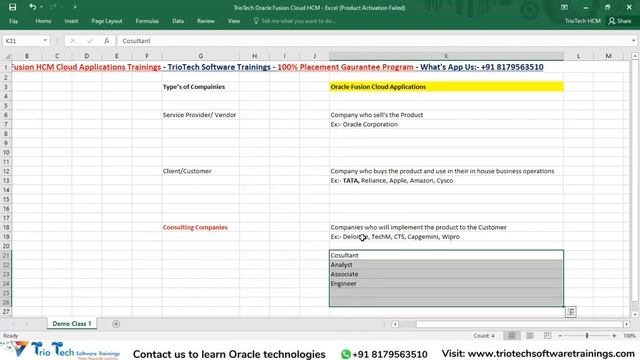Open the File menu
Viewport: 640px width, 360px height.
coord(13,21)
